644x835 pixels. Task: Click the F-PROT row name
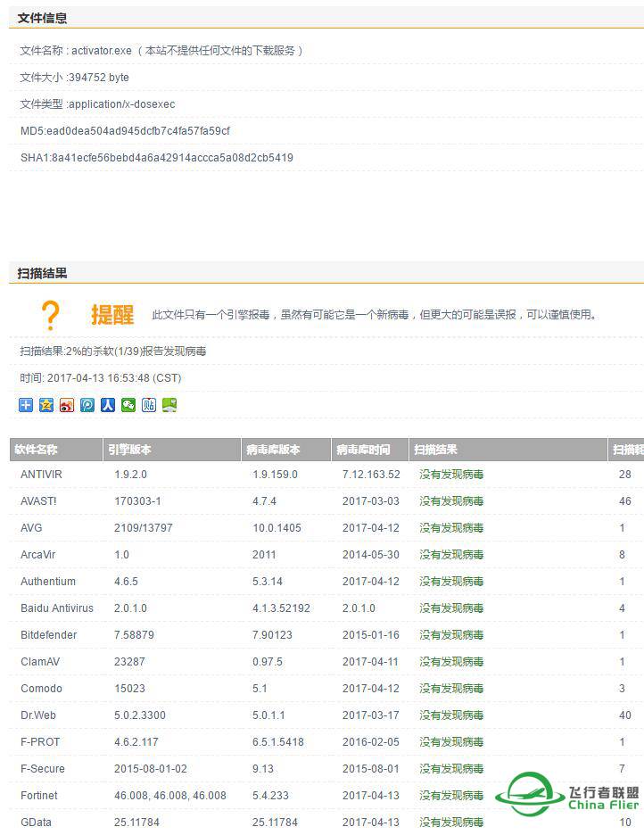point(40,742)
